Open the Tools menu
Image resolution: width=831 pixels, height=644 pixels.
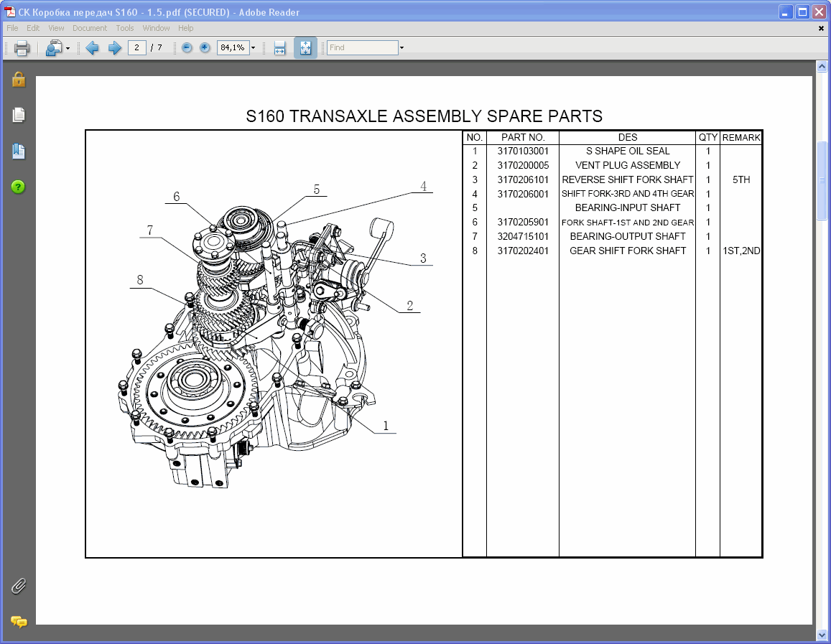tap(124, 28)
